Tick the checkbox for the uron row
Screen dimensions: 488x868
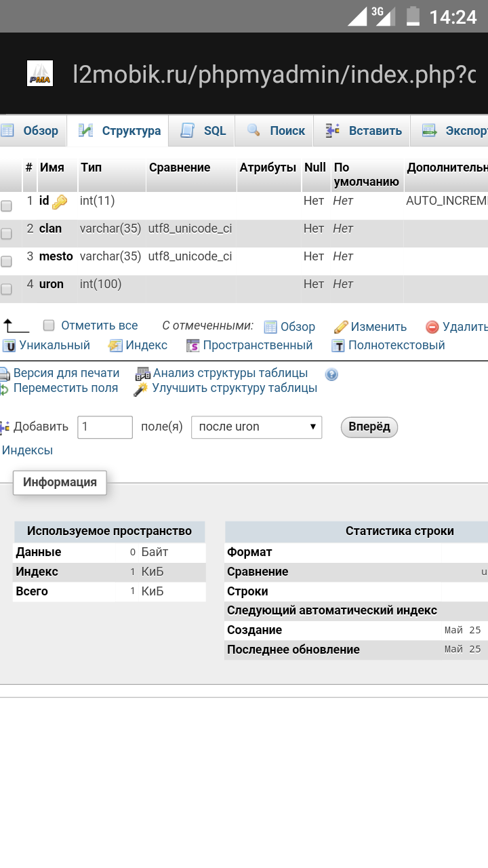pos(7,290)
